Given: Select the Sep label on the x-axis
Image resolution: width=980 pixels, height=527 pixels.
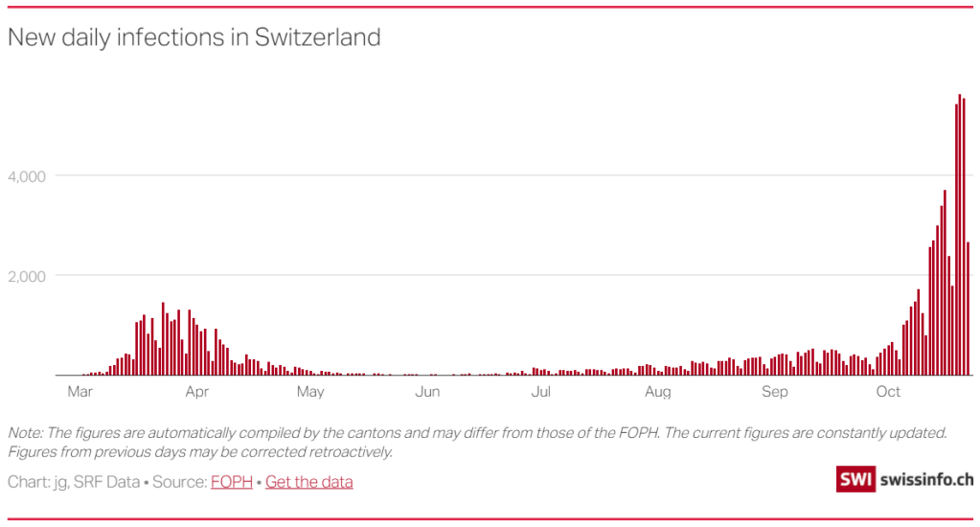Looking at the screenshot, I should [x=774, y=392].
